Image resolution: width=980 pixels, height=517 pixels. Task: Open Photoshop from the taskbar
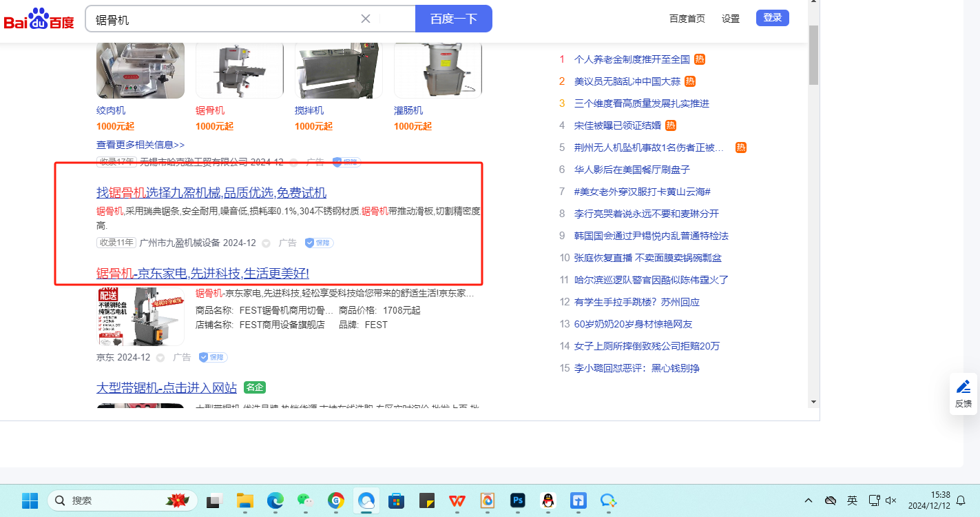(518, 500)
